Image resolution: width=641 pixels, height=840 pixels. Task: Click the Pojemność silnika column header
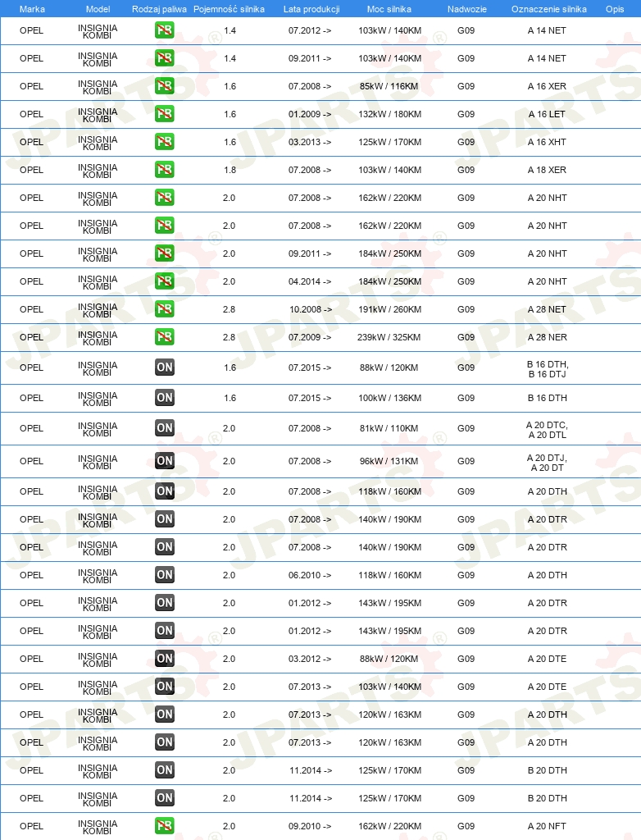(x=229, y=9)
